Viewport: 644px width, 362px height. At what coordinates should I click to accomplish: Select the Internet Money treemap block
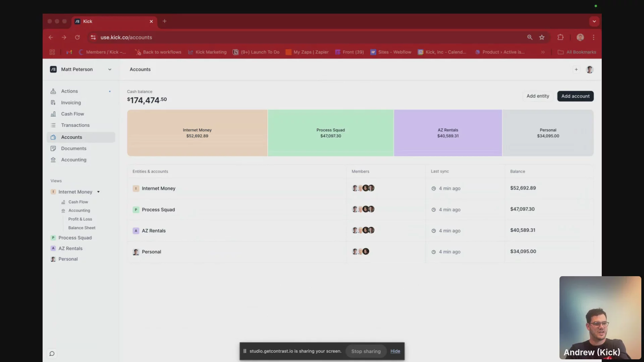click(197, 133)
